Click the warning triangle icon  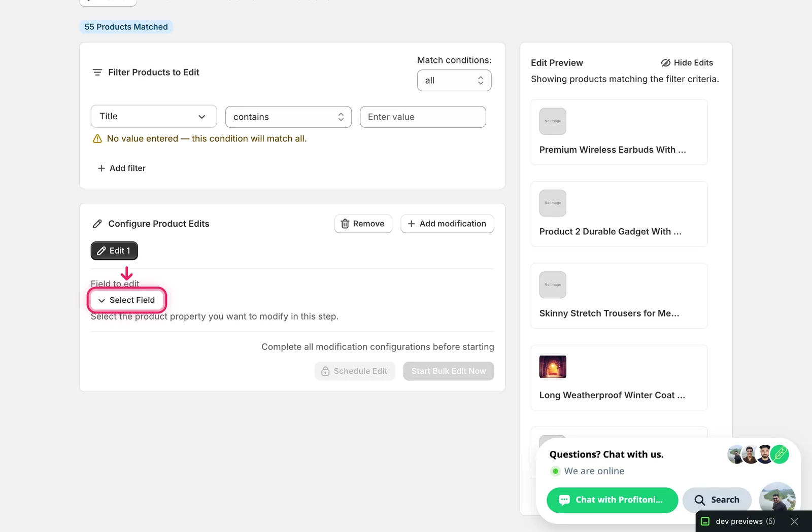pos(97,139)
